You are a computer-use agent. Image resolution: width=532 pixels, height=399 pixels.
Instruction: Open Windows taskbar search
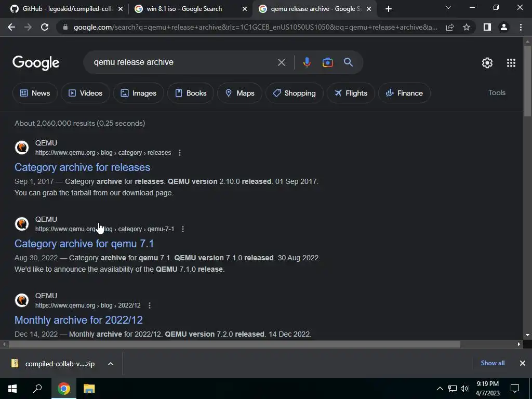[37, 389]
